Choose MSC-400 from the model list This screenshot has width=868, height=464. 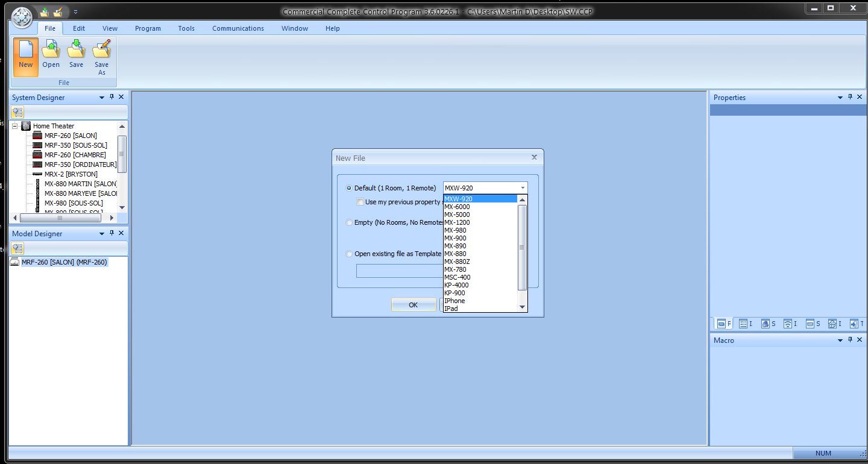pos(480,277)
